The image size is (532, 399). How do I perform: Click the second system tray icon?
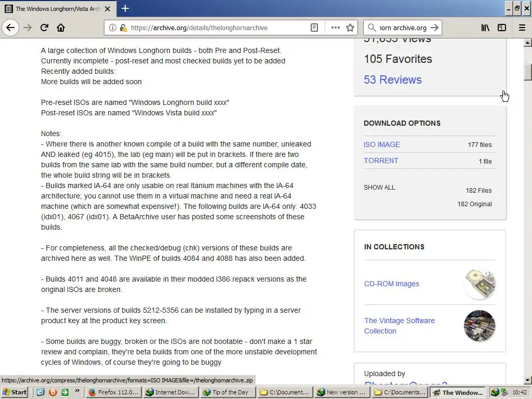[x=504, y=392]
